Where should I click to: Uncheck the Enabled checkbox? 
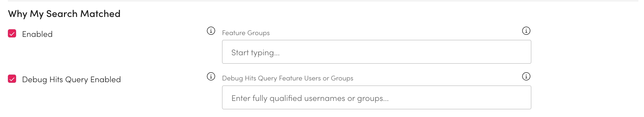[x=12, y=34]
